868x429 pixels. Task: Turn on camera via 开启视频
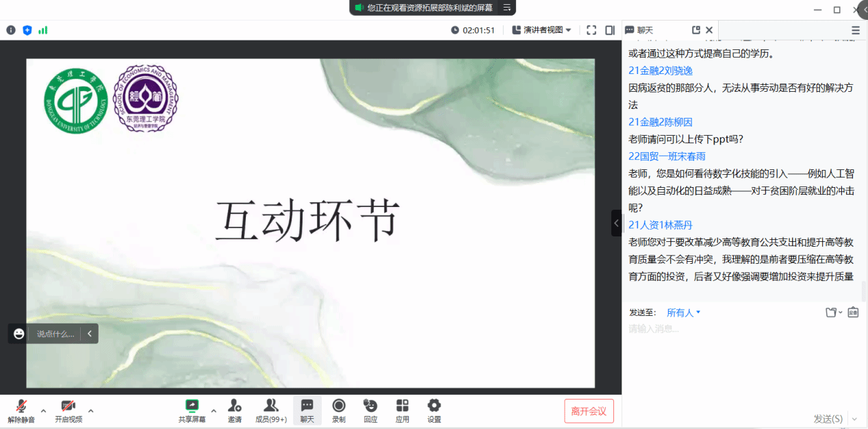coord(68,410)
